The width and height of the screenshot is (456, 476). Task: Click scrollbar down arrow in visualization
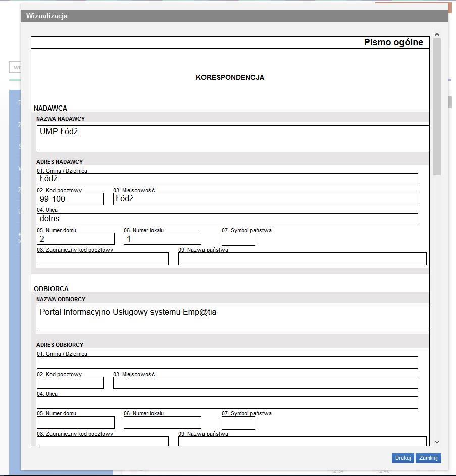pyautogui.click(x=437, y=442)
